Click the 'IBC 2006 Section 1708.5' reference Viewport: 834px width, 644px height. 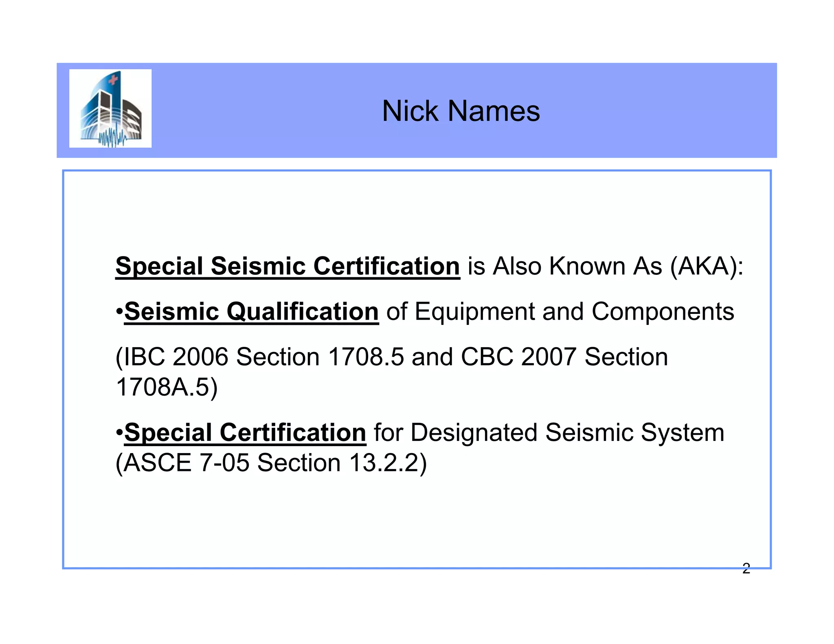[264, 357]
